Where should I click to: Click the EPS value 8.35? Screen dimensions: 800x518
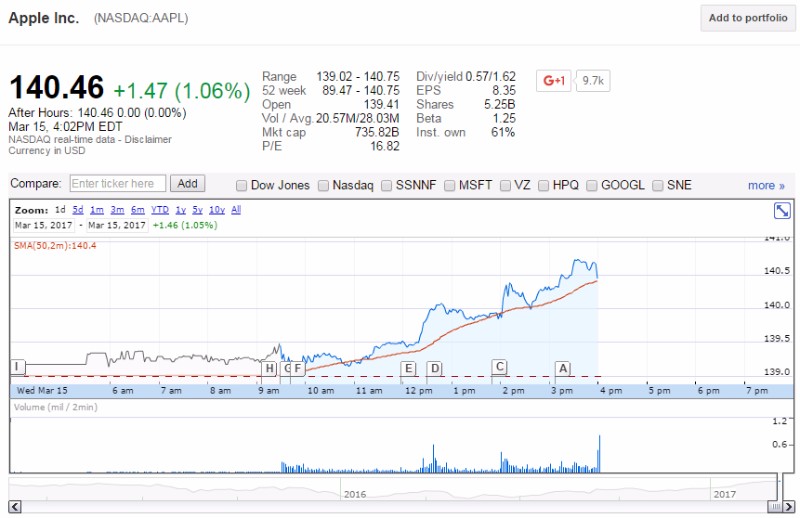coord(504,90)
